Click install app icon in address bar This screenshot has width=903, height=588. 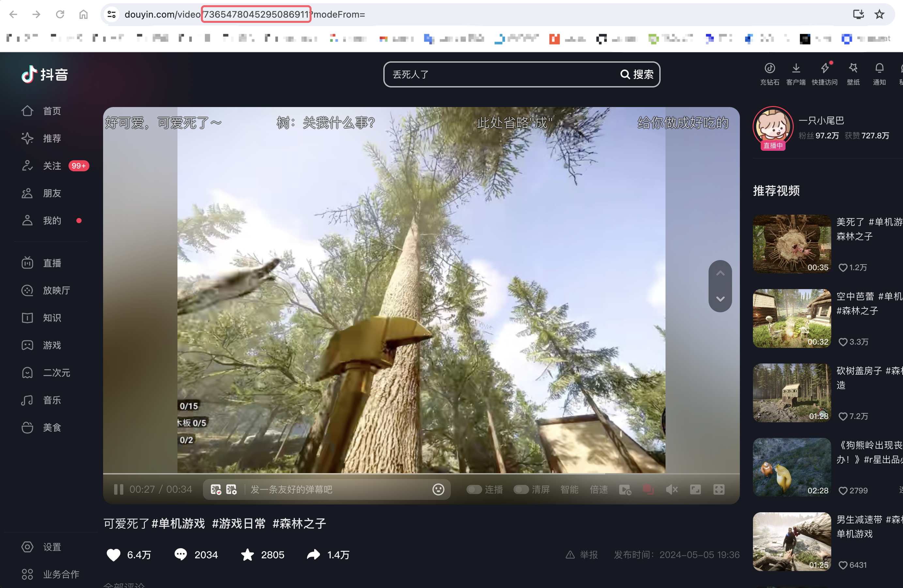point(858,14)
